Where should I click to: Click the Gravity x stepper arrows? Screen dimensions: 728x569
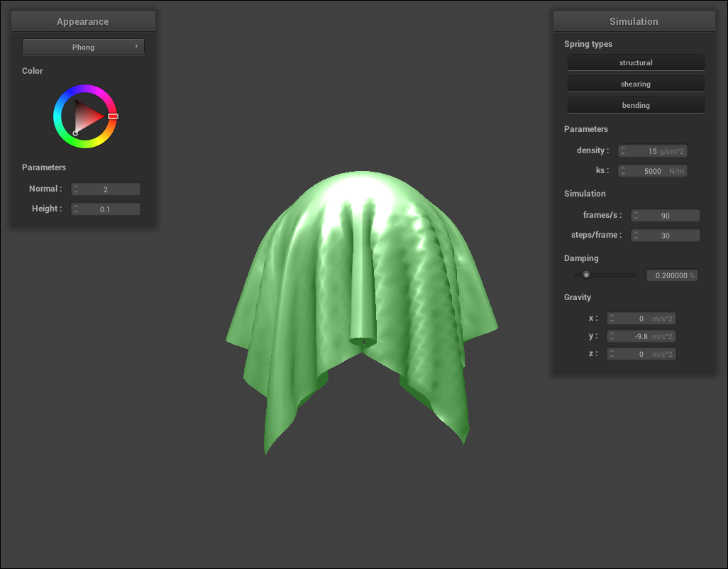point(612,319)
